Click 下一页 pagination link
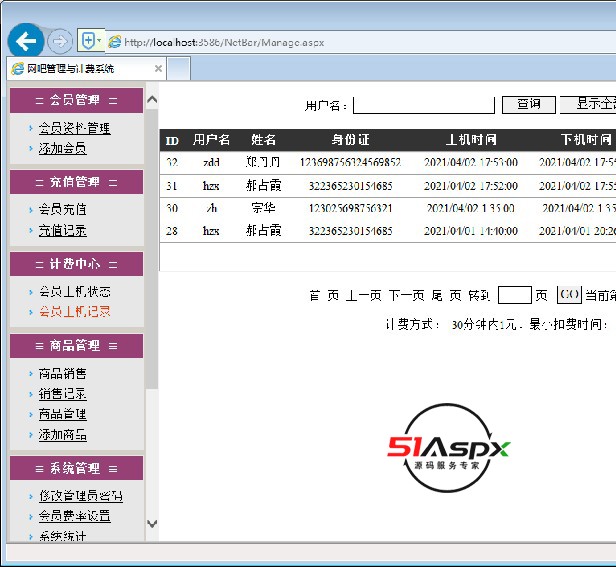The image size is (616, 567). pos(406,296)
